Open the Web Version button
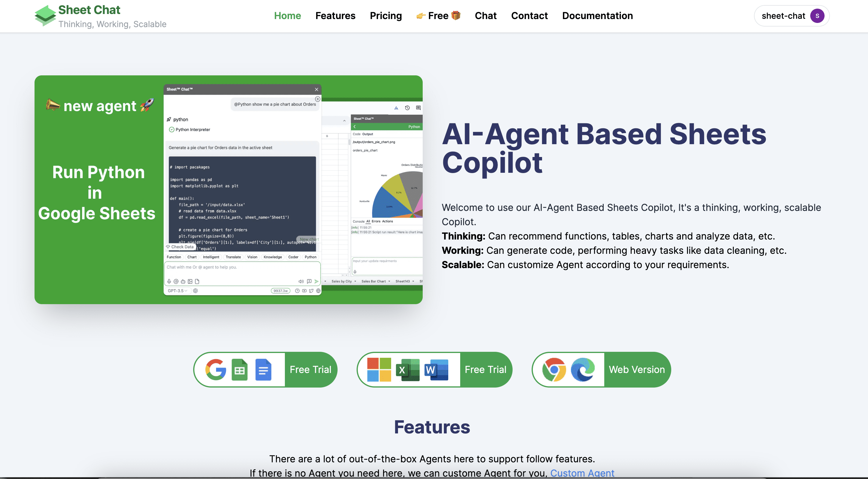This screenshot has width=868, height=479. [x=636, y=369]
